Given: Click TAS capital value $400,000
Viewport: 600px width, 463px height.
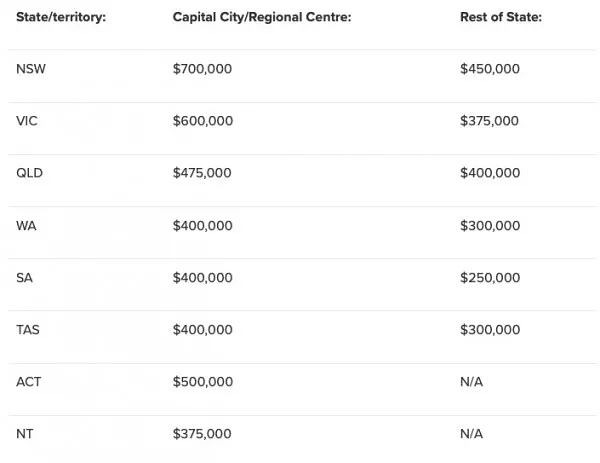Looking at the screenshot, I should pyautogui.click(x=202, y=330).
